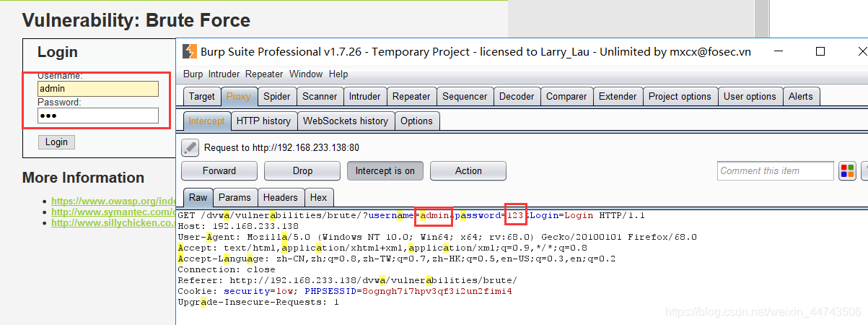The width and height of the screenshot is (868, 325).
Task: Click the Request to http://192.168.233.138:80 label
Action: [x=281, y=148]
